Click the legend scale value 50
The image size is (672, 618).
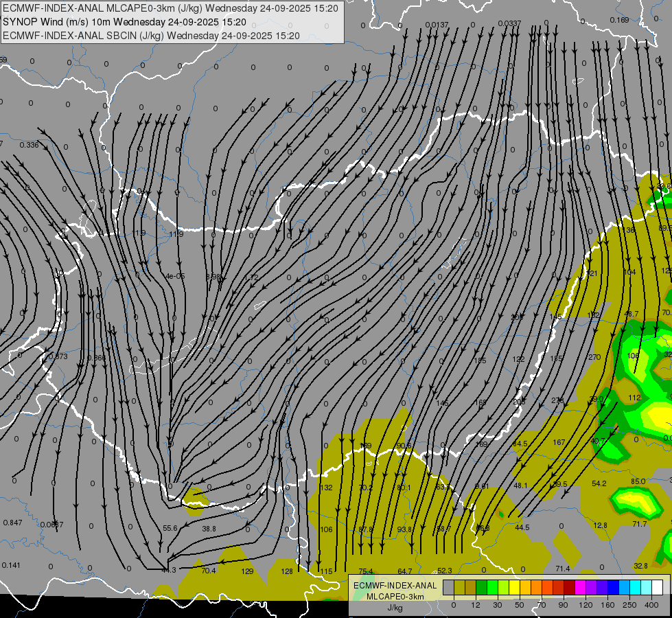point(520,605)
